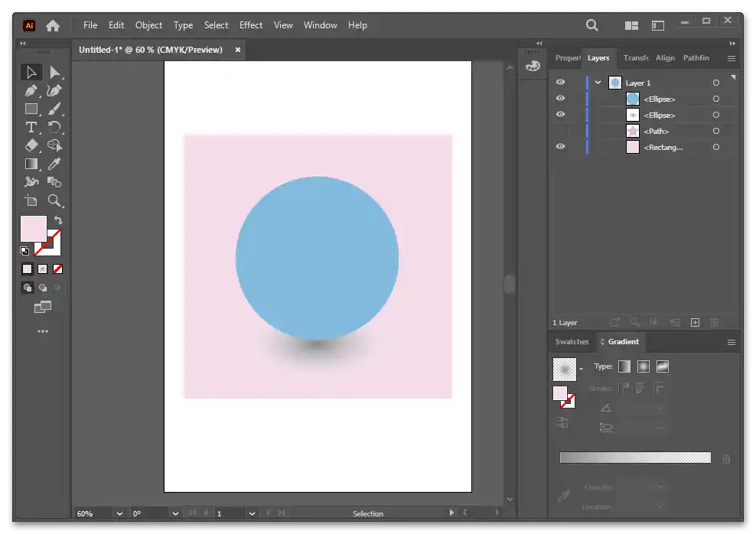This screenshot has height=534, width=756.
Task: Select the Direct Selection tool
Action: (54, 72)
